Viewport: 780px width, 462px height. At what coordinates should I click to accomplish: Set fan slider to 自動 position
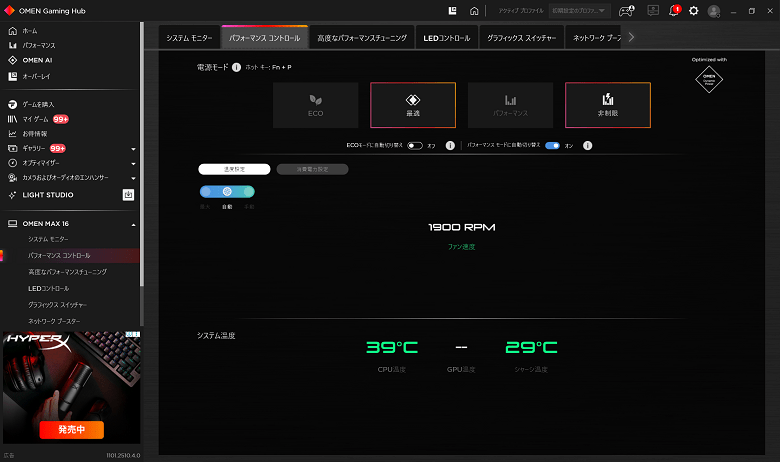[227, 191]
